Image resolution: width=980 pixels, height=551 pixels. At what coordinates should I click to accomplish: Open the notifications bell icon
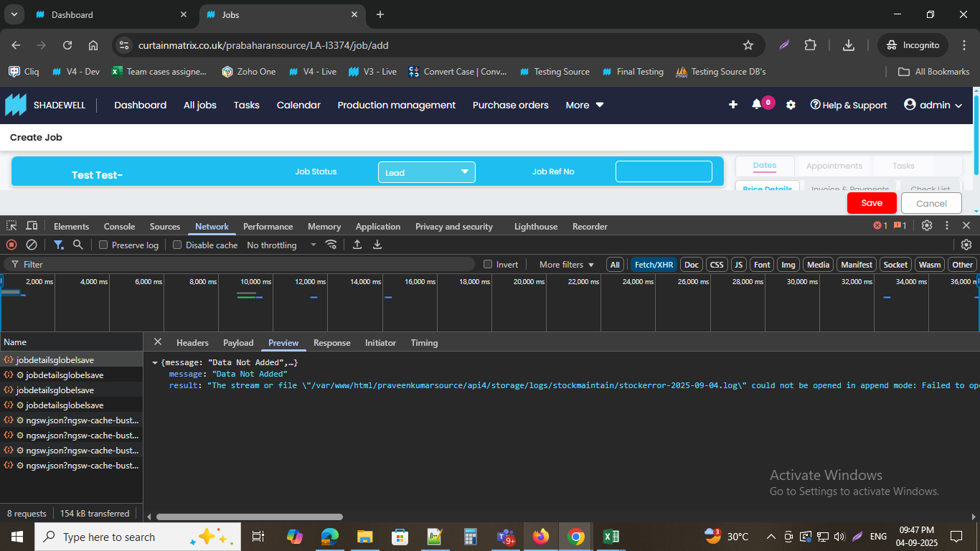coord(756,105)
